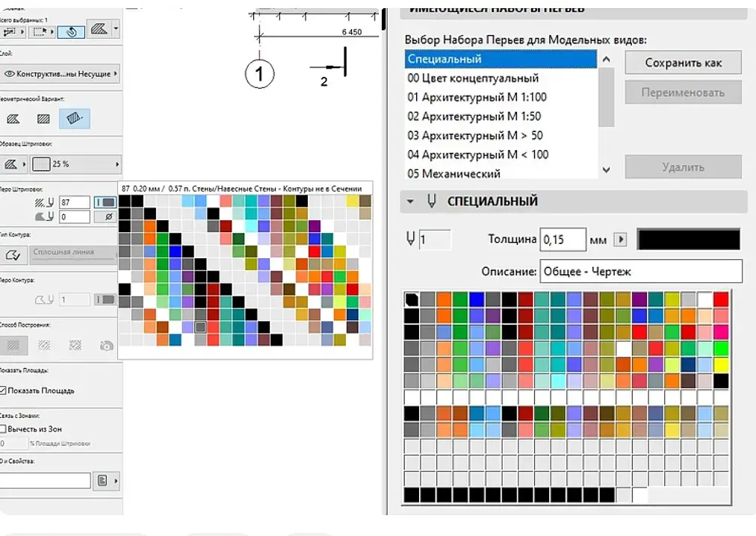Choose the rotated rectangle geometry variant
756x536 pixels.
(74, 119)
